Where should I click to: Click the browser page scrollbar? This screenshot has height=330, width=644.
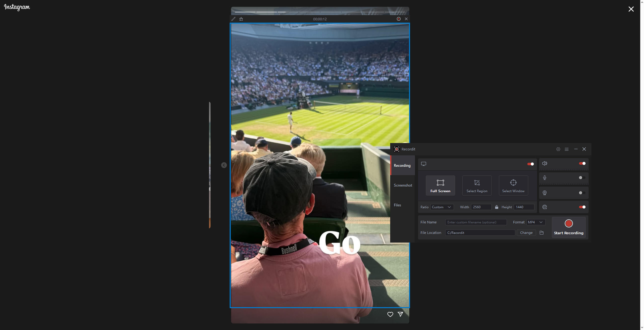coord(642,165)
